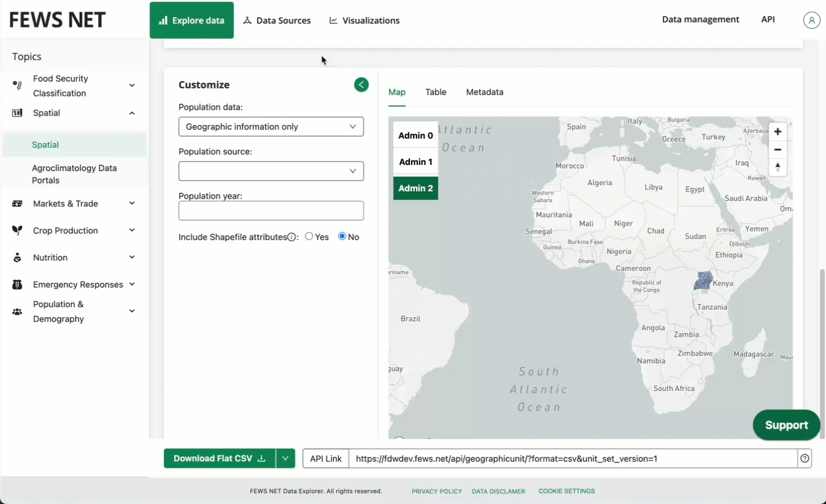Click the Food Security Classification icon
The width and height of the screenshot is (826, 504).
pos(17,86)
